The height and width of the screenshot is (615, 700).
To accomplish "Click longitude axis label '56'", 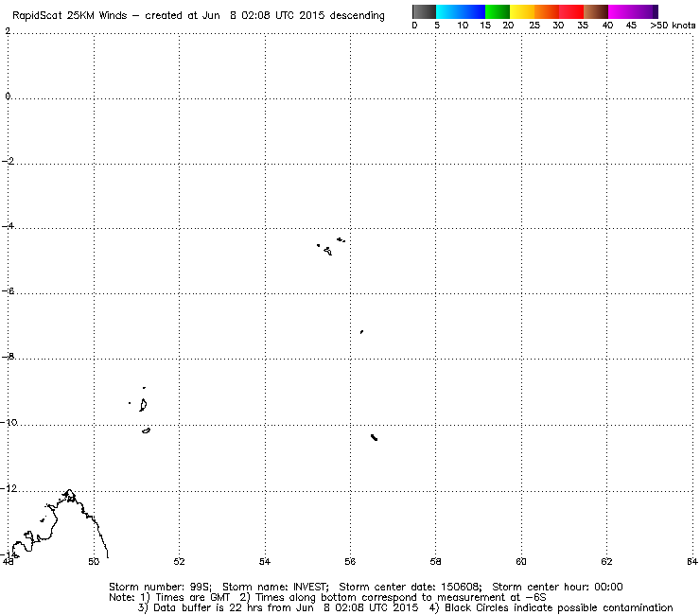I will (x=350, y=561).
